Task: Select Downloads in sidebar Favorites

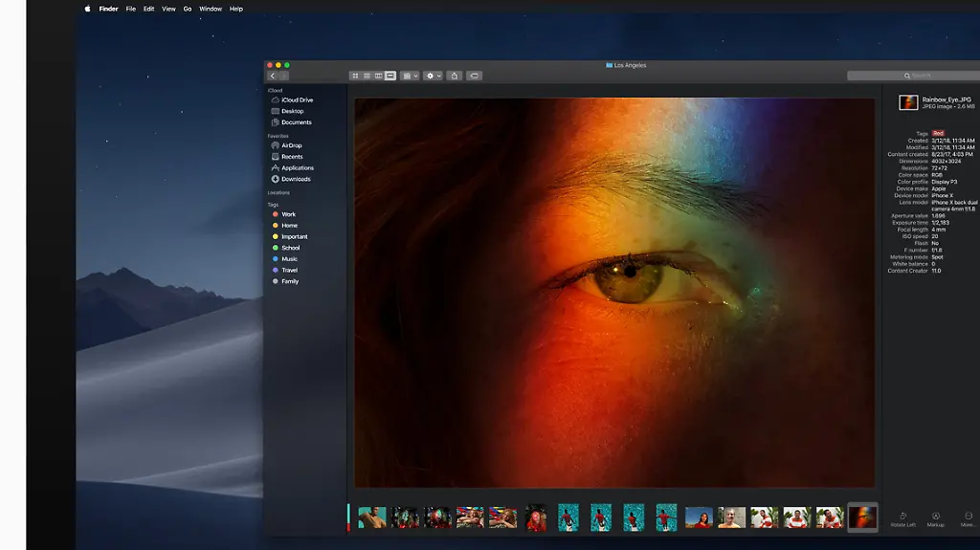Action: tap(296, 179)
